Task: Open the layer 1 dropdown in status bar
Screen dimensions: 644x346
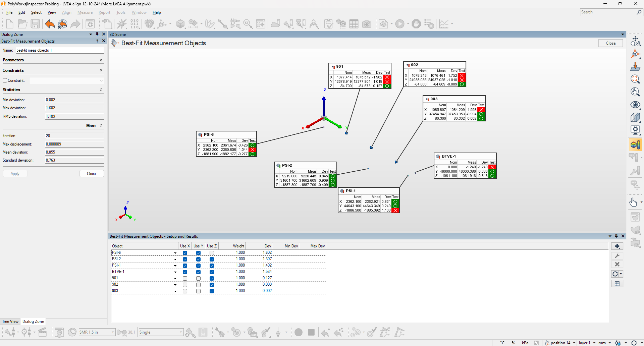Action: tap(594, 343)
